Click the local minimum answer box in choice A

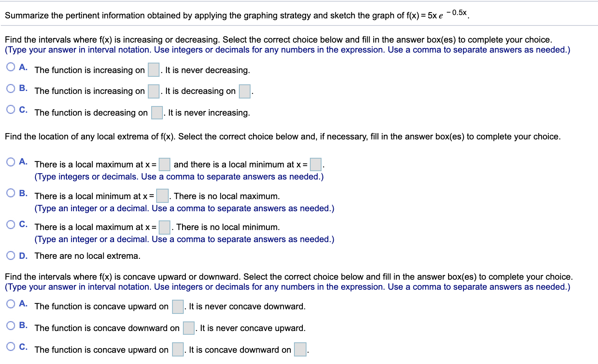tap(316, 164)
